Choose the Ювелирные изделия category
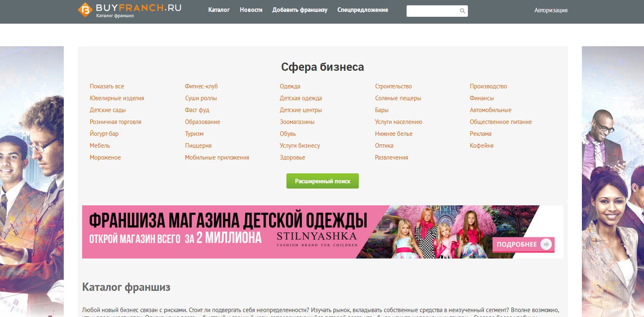This screenshot has height=317, width=644. (x=117, y=98)
